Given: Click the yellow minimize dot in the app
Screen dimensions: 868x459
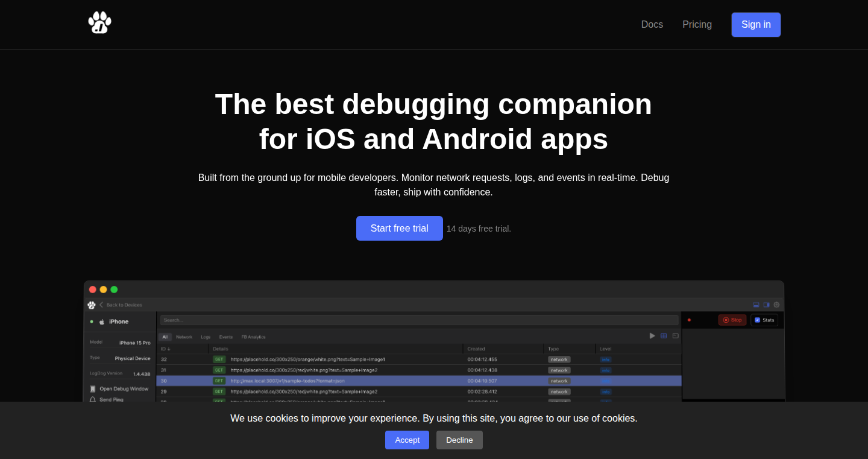Looking at the screenshot, I should click(x=103, y=290).
